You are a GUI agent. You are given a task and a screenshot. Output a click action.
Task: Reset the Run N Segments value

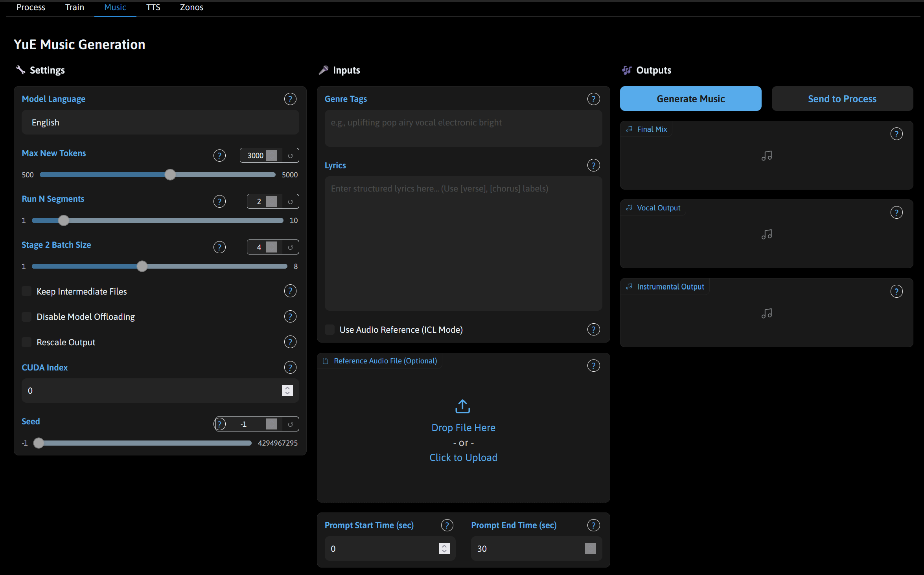291,201
